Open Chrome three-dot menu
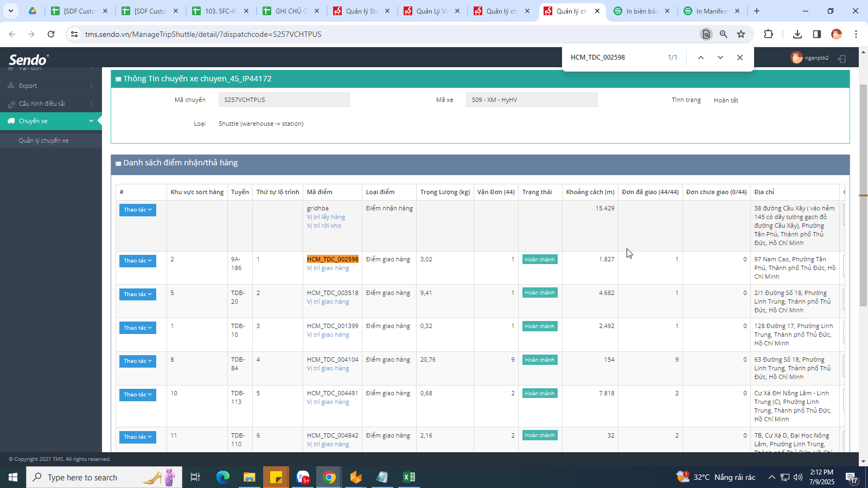 [856, 34]
